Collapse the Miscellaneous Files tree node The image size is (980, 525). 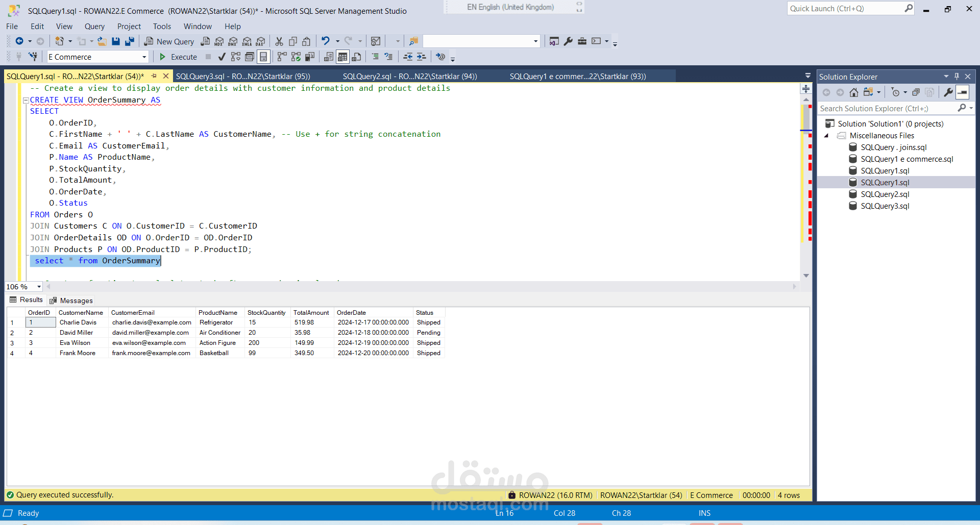click(826, 136)
